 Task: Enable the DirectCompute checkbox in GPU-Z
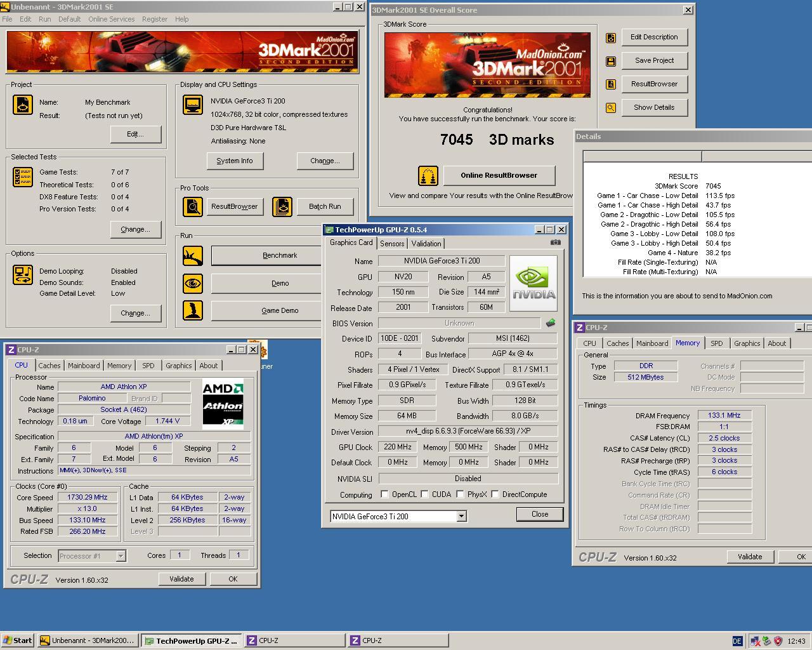pyautogui.click(x=495, y=494)
